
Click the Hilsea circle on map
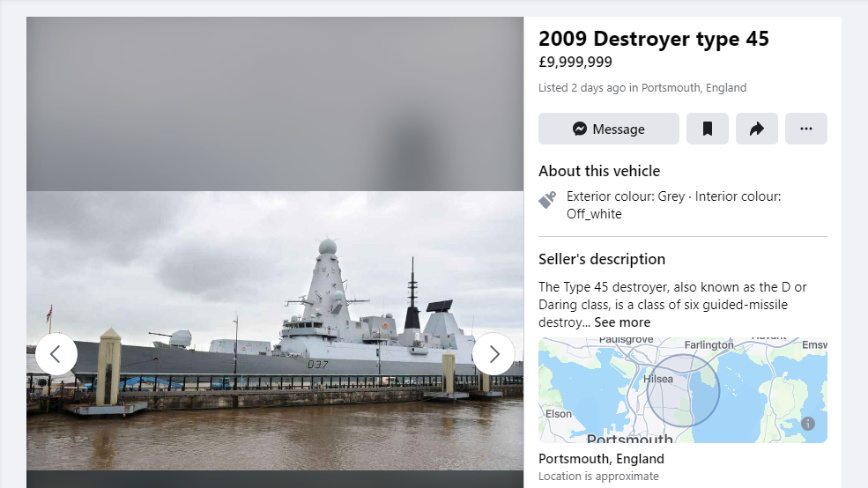click(x=683, y=390)
